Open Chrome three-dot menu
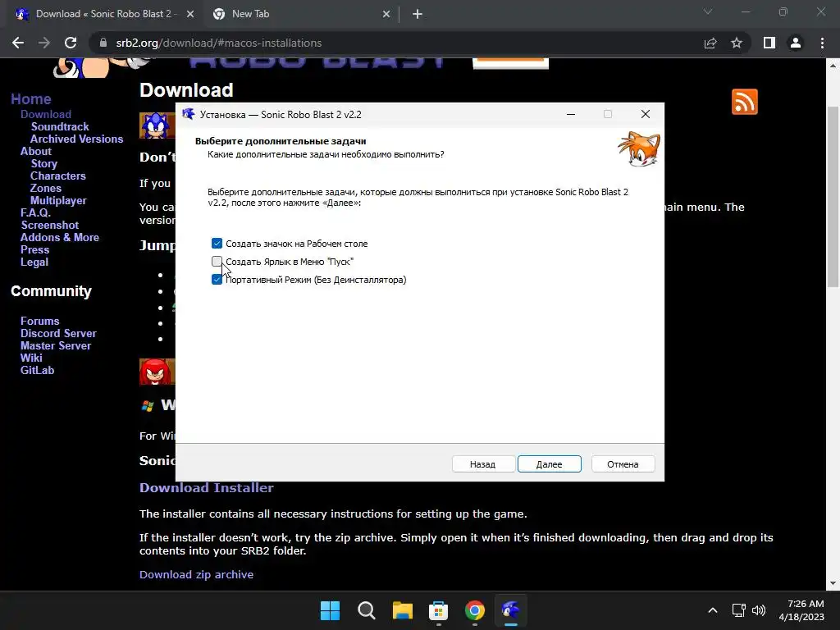 822,43
